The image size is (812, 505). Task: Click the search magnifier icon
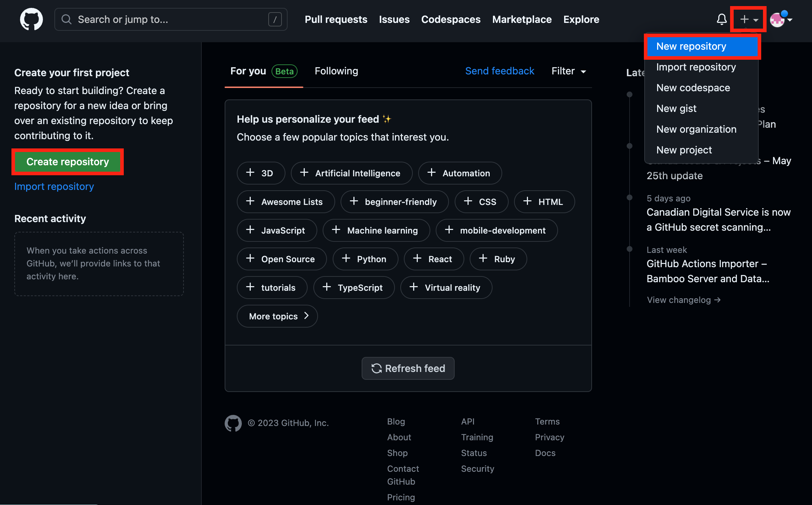click(x=66, y=19)
